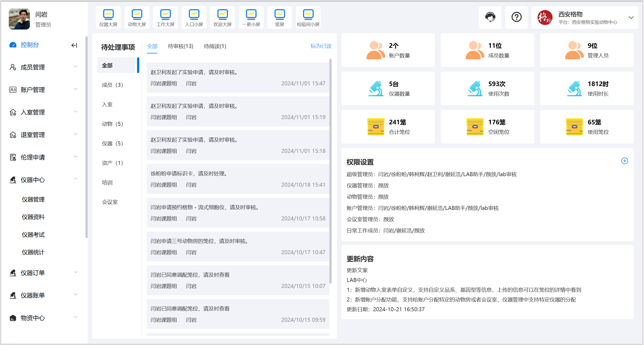Open the customer service headset panel
Viewport: 644px width, 345px height.
coord(490,17)
